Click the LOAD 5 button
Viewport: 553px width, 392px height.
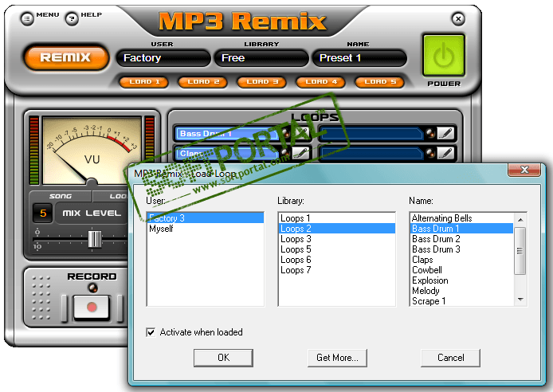click(379, 82)
